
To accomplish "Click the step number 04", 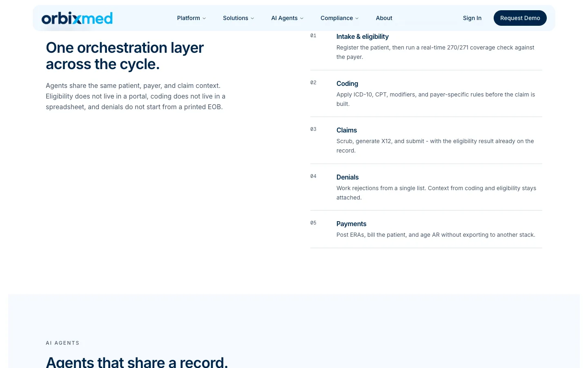I will pyautogui.click(x=313, y=176).
